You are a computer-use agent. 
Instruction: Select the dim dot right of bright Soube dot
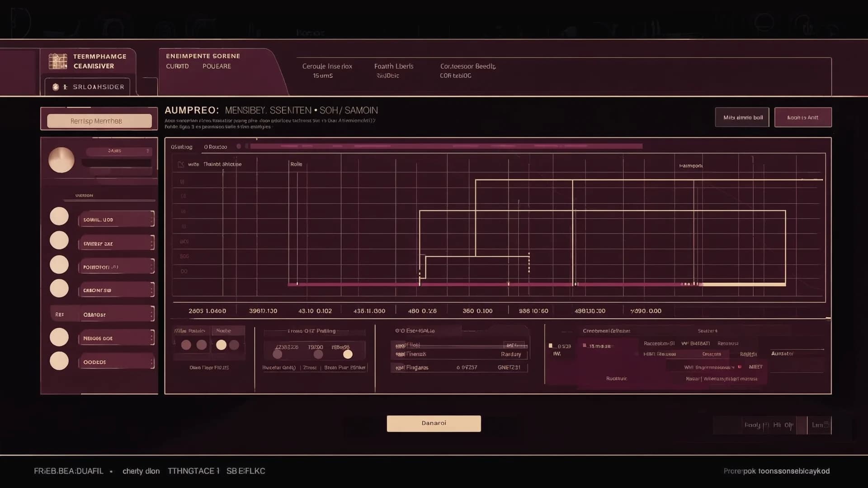234,345
